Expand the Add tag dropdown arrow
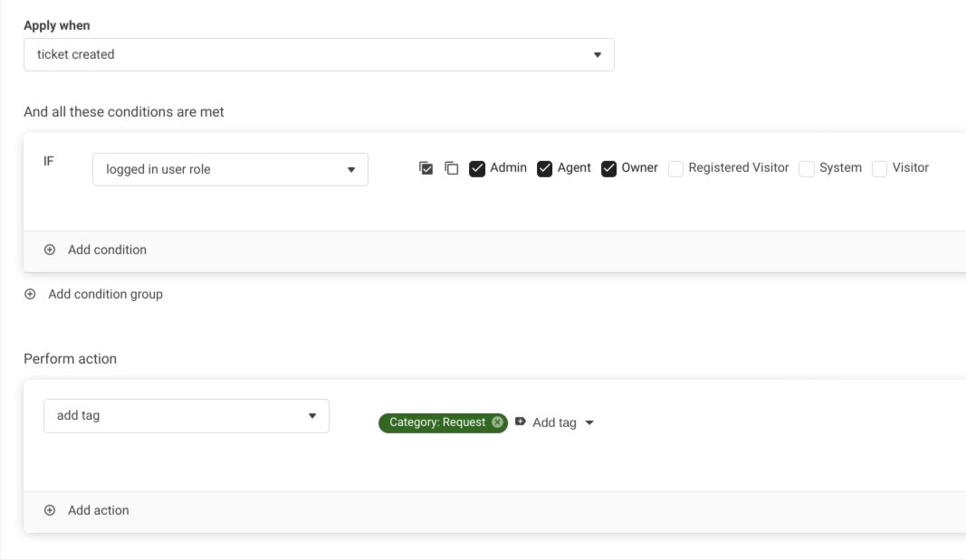Viewport: 966px width, 560px height. coord(589,422)
